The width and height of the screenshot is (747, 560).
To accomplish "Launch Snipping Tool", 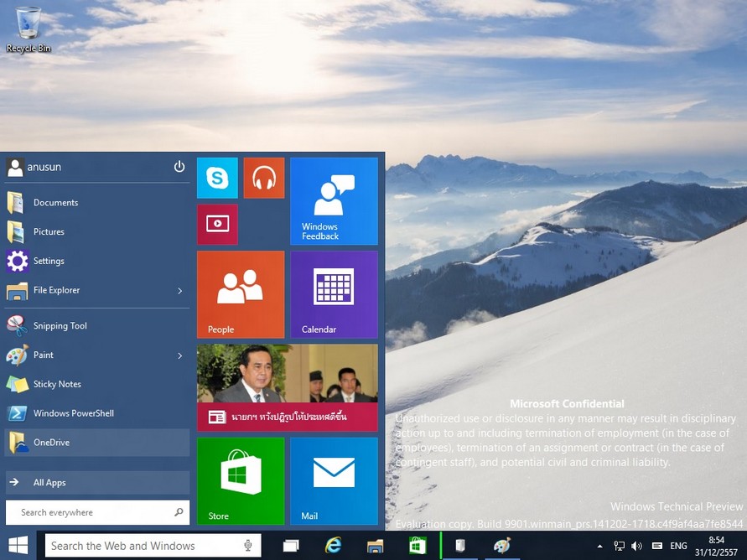I will (97, 326).
